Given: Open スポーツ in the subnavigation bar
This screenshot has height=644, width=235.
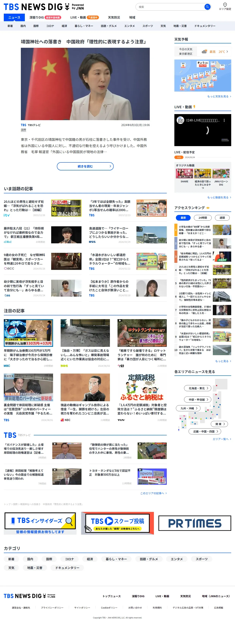Looking at the screenshot, I should coord(147,26).
